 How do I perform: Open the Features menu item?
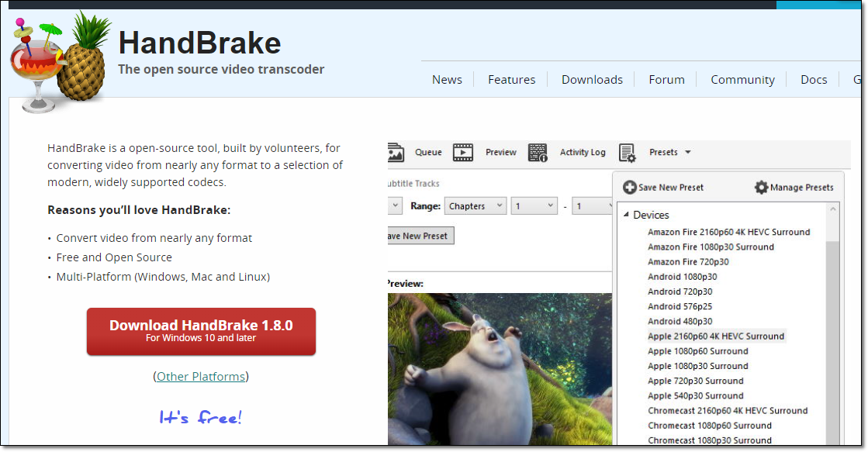pyautogui.click(x=511, y=80)
